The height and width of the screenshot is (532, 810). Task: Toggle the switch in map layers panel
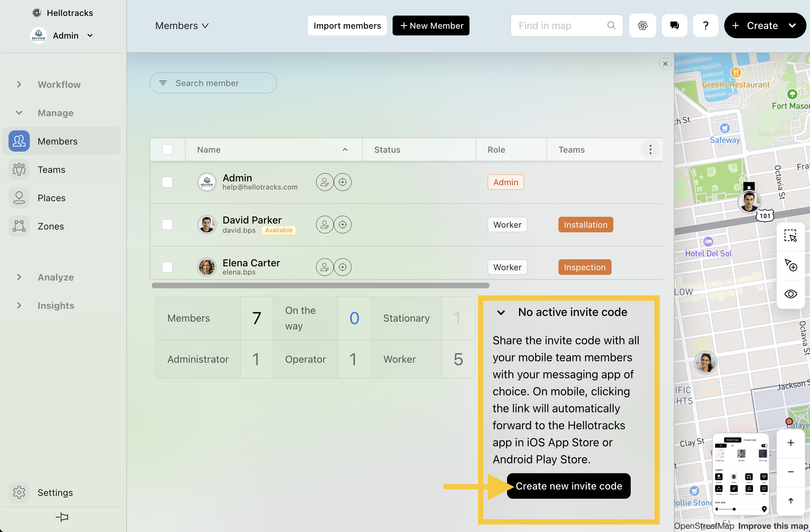pos(764,446)
